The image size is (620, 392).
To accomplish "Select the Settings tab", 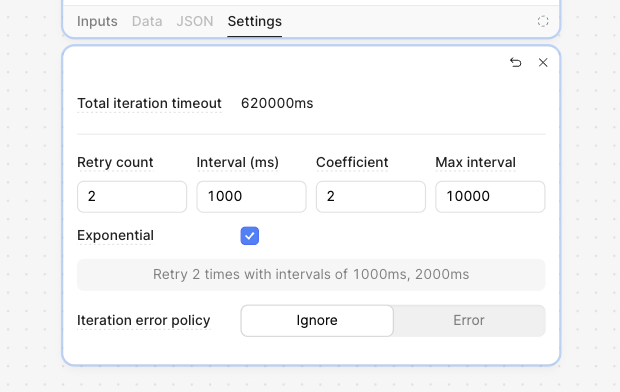I will click(255, 21).
